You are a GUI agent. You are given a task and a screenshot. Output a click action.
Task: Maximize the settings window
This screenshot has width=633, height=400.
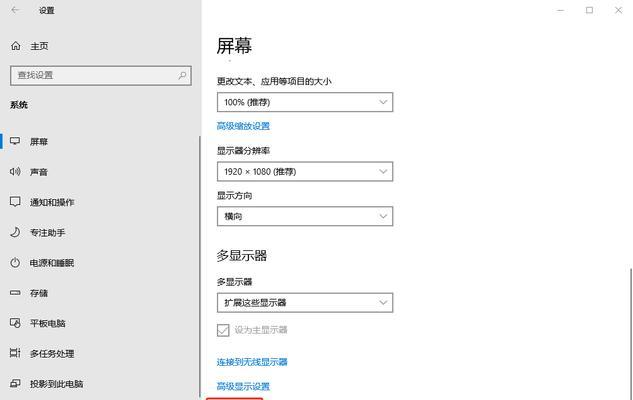click(x=589, y=10)
